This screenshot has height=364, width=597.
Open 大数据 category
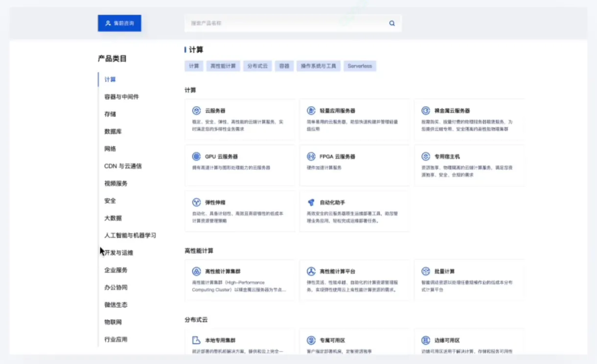113,218
